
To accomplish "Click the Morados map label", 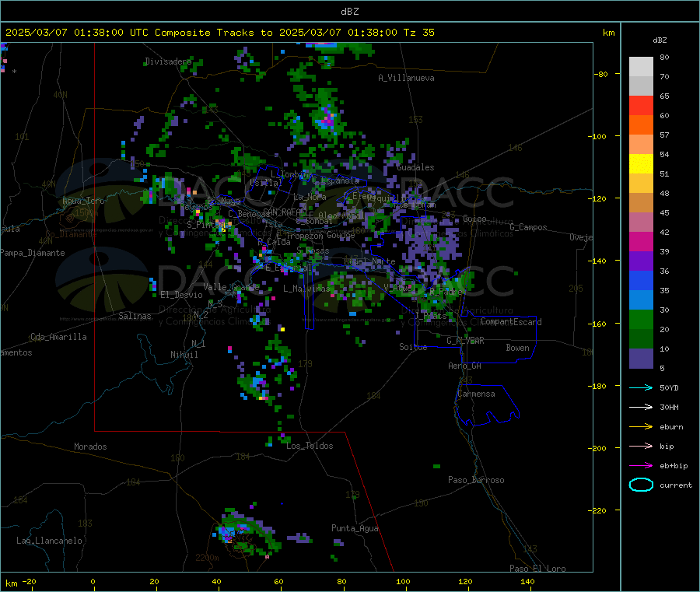I will coord(90,447).
